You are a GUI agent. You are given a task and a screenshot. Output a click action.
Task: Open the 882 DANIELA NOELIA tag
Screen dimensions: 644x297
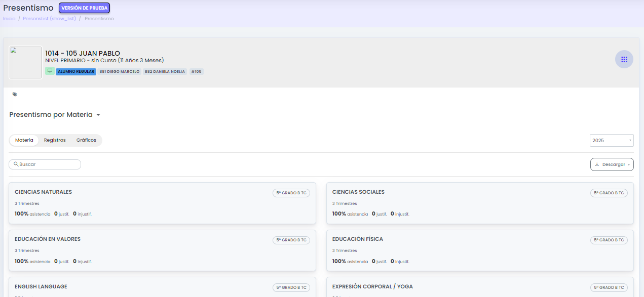coord(165,71)
